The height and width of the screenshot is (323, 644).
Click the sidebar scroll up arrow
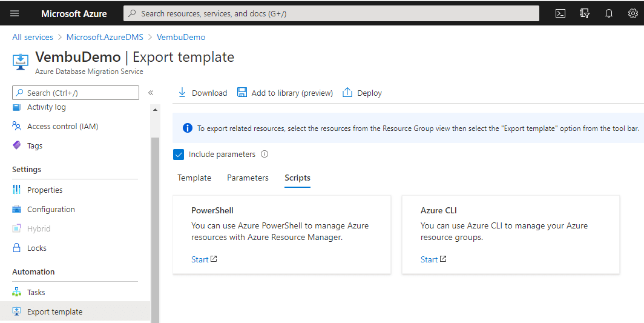pyautogui.click(x=155, y=110)
